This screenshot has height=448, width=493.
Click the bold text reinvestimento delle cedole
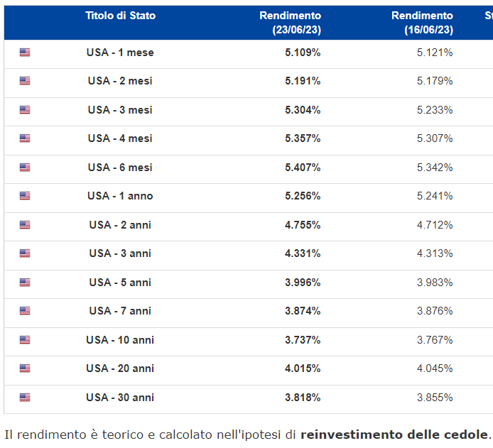coord(394,435)
